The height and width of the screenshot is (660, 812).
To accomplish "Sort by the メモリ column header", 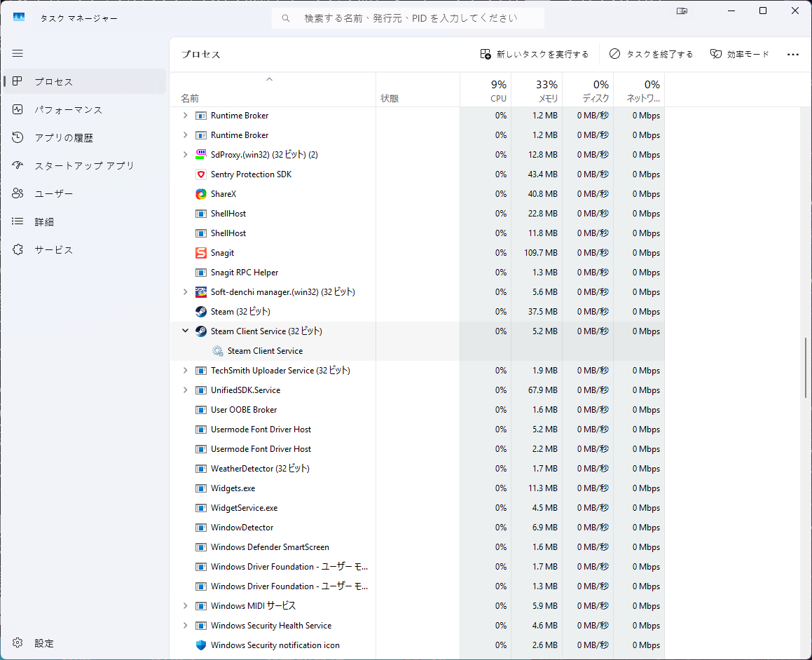I will (x=537, y=90).
